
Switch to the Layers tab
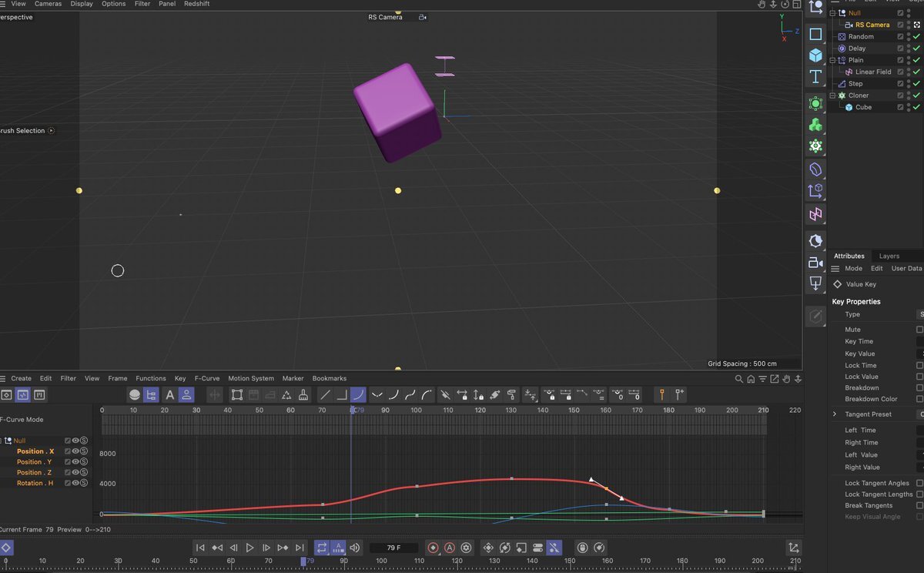coord(889,256)
